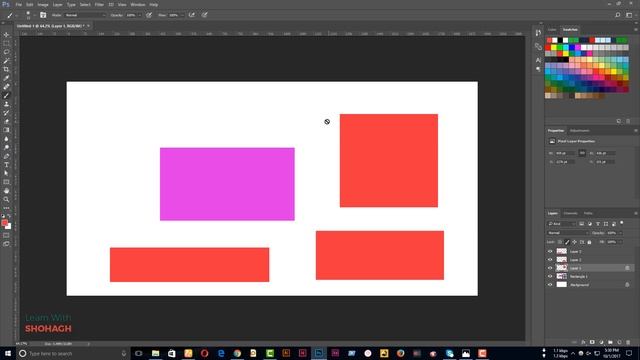Select the Zoom tool
640x360 pixels.
6,200
